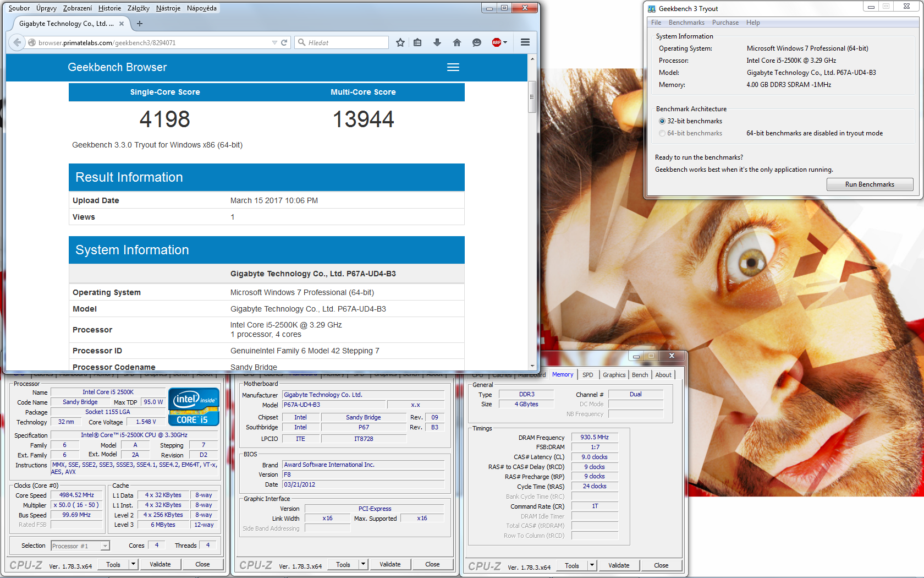Screen dimensions: 924x578
Task: Click the Core Speed value 4984.52 MHz
Action: (x=77, y=495)
